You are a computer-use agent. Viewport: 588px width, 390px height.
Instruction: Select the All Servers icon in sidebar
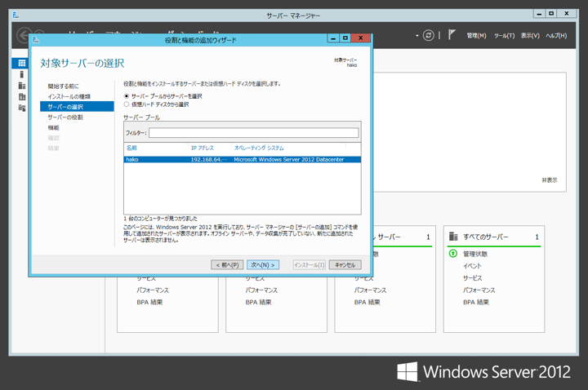pyautogui.click(x=22, y=86)
